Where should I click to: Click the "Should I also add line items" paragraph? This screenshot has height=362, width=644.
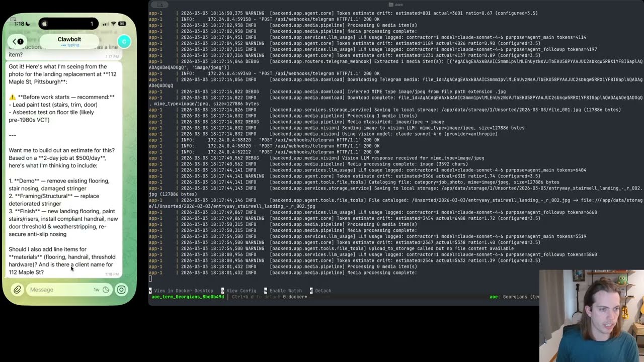(x=62, y=260)
